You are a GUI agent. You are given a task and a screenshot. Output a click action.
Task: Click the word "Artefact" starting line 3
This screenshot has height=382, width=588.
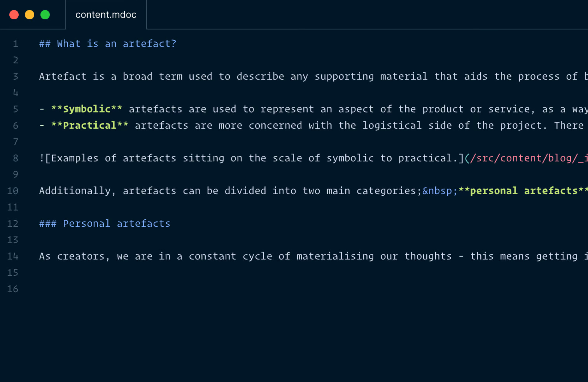coord(63,77)
